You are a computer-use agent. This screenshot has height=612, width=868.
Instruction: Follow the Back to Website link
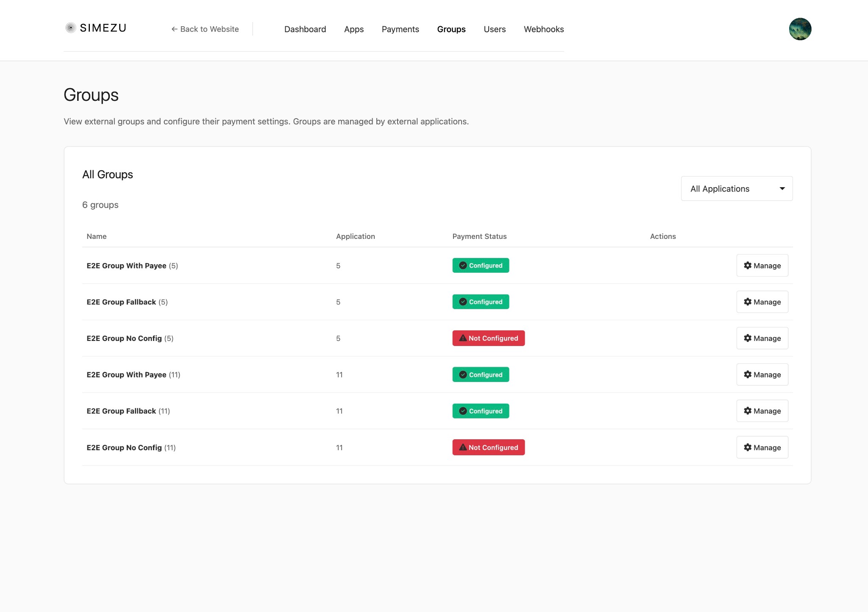point(205,29)
